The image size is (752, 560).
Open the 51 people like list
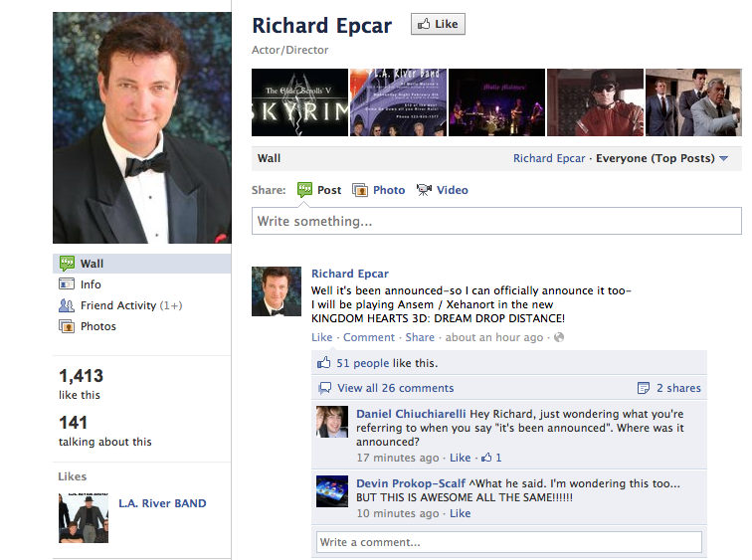362,363
